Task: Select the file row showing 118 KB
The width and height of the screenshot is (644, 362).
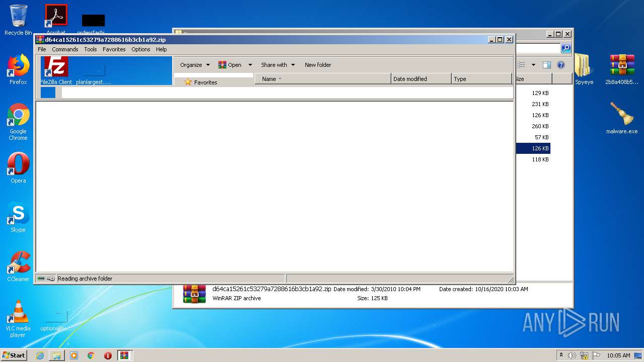Action: pos(533,159)
